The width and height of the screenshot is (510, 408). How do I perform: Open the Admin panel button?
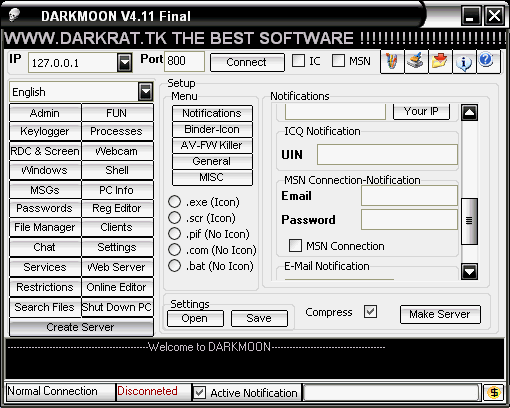45,113
